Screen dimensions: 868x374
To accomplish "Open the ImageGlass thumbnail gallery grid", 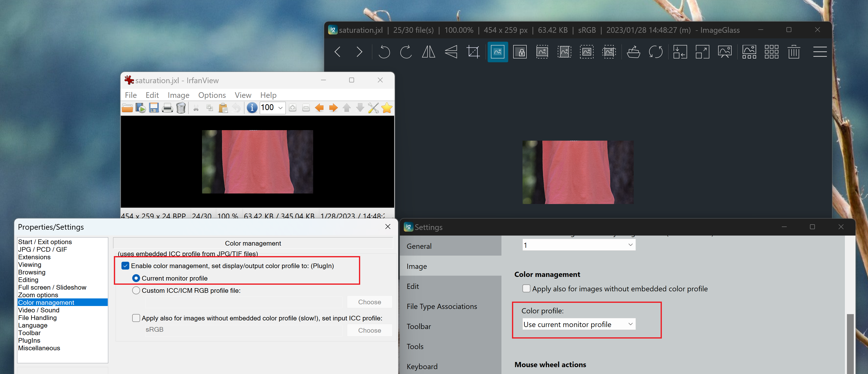I will (x=772, y=52).
